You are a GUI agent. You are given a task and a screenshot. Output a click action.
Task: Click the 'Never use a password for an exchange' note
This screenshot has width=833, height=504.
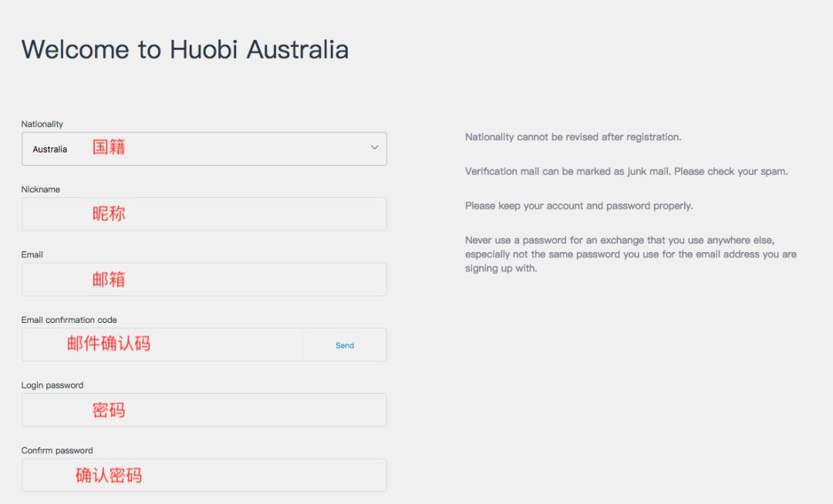click(x=631, y=254)
